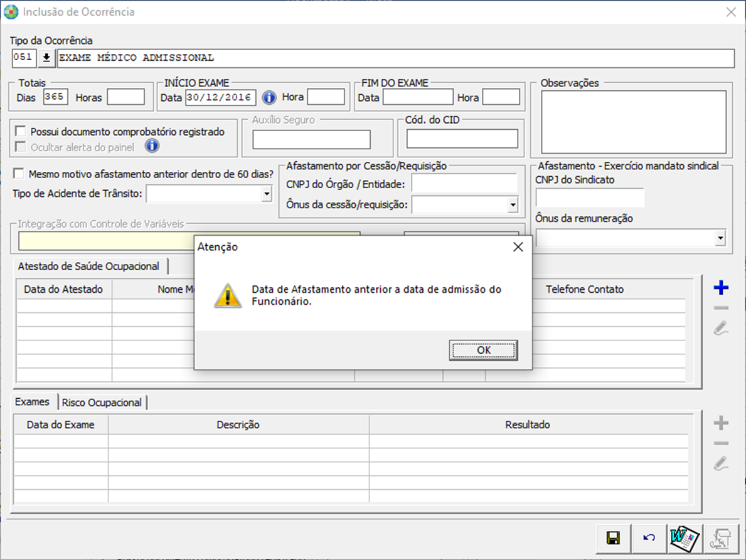The height and width of the screenshot is (560, 746).
Task: Click FIM DO EXAME Hora field
Action: (x=501, y=97)
